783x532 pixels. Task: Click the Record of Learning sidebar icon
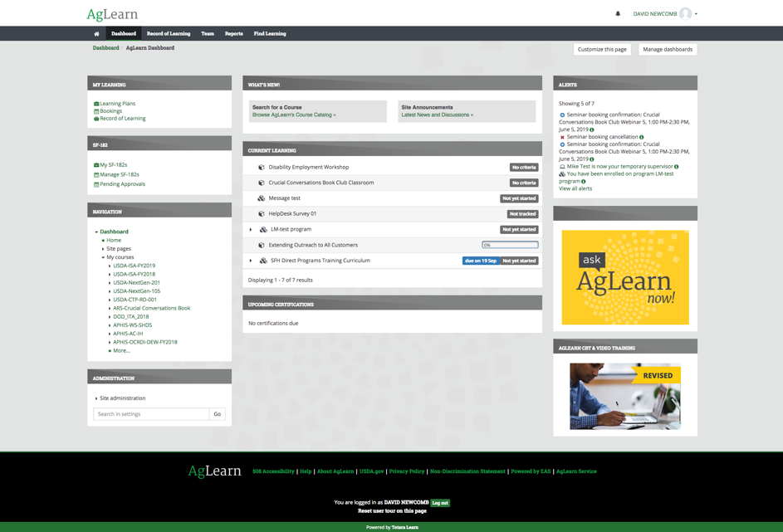coord(96,119)
